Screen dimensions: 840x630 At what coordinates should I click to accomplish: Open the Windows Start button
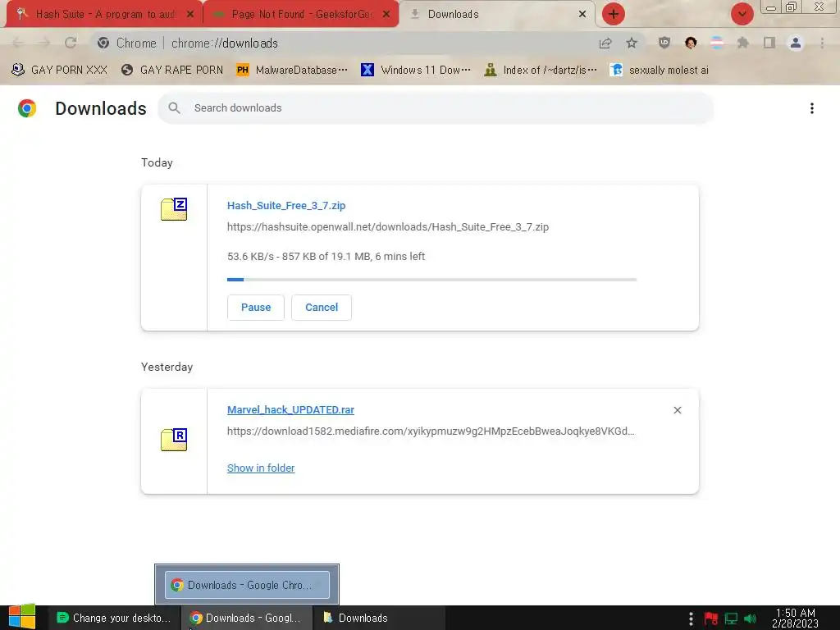coord(22,618)
